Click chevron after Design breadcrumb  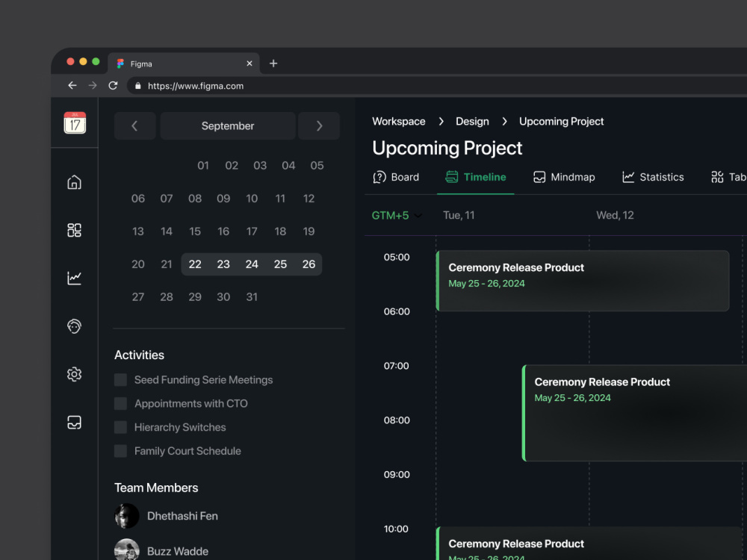tap(504, 122)
